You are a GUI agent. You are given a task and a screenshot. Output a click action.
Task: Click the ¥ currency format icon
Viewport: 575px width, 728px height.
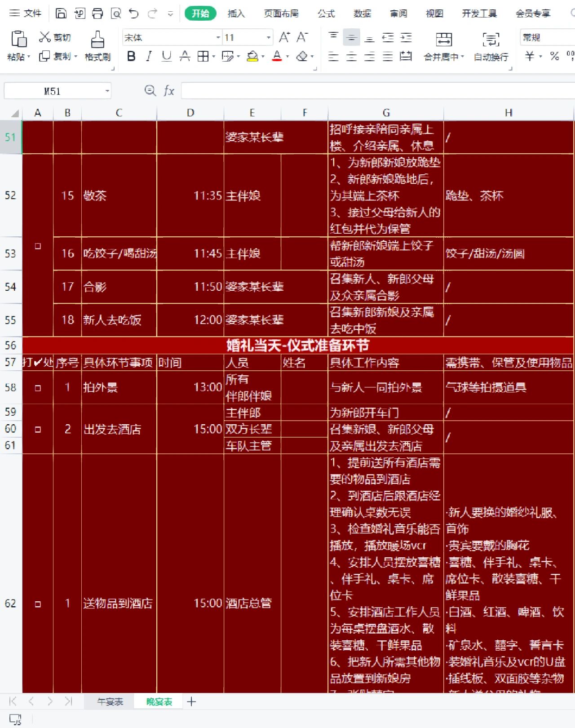(x=530, y=57)
